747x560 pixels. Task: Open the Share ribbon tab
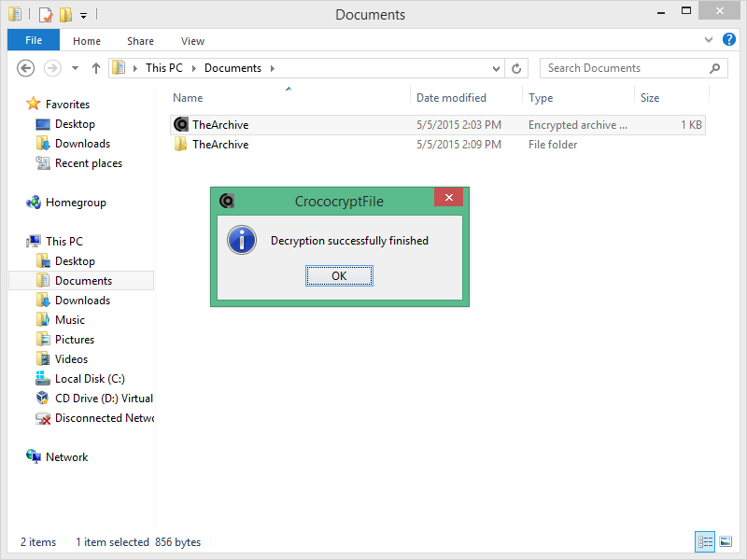coord(140,41)
